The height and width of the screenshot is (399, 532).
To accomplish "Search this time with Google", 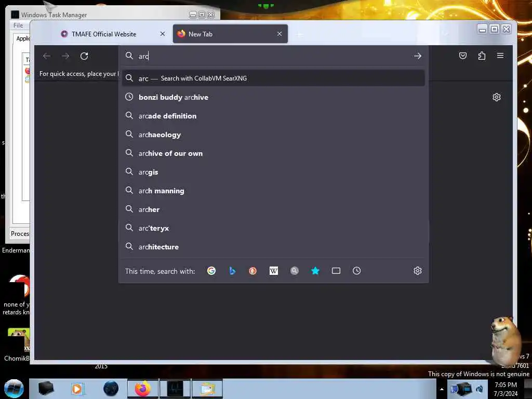I will [x=211, y=271].
